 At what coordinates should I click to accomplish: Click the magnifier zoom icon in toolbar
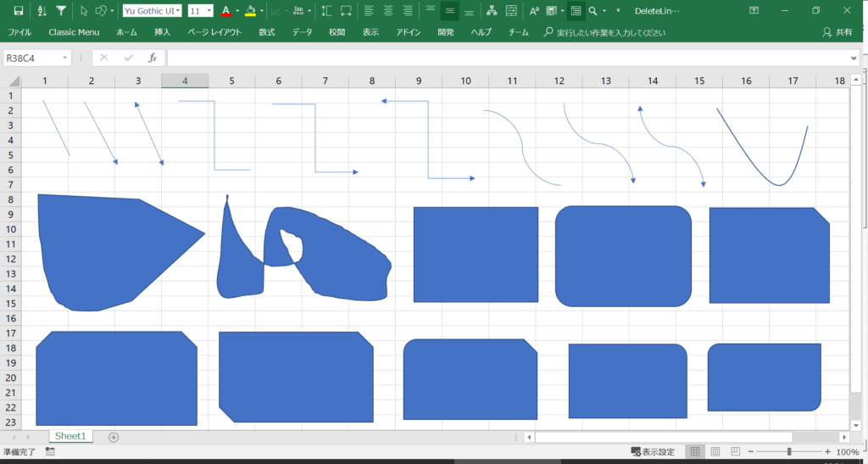point(593,11)
